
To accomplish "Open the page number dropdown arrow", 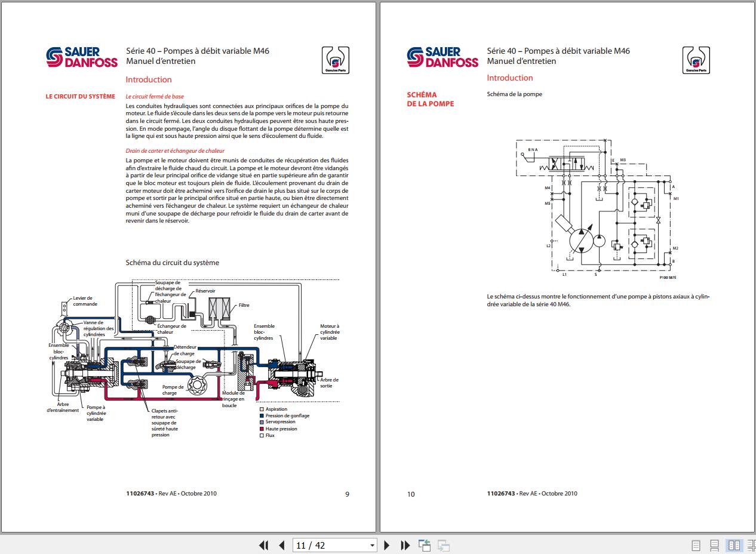I will tap(372, 545).
